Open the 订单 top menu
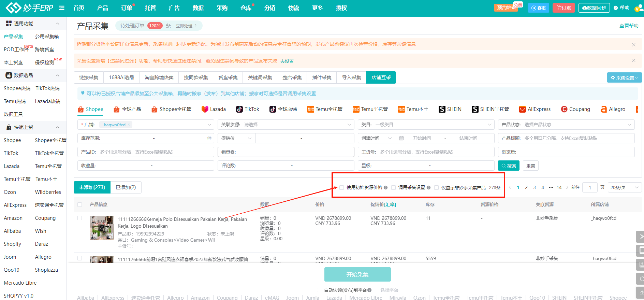This screenshot has height=300, width=644. [127, 8]
